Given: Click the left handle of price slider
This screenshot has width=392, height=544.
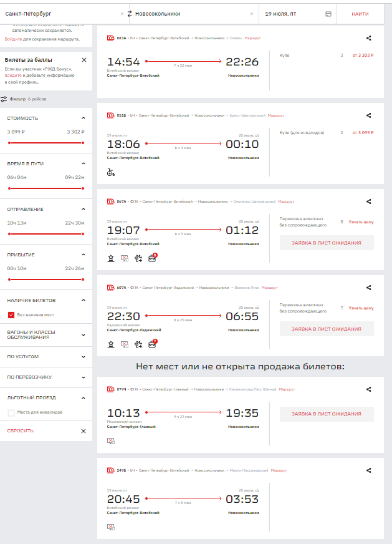Looking at the screenshot, I should (9, 143).
